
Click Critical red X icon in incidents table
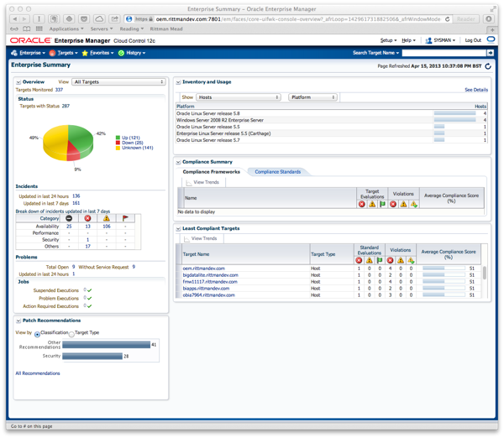[87, 218]
